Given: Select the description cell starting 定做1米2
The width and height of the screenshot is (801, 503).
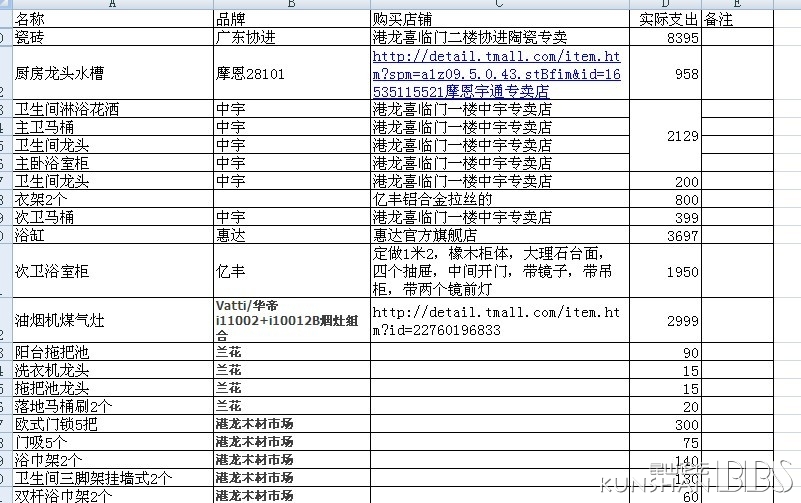Looking at the screenshot, I should coord(500,271).
